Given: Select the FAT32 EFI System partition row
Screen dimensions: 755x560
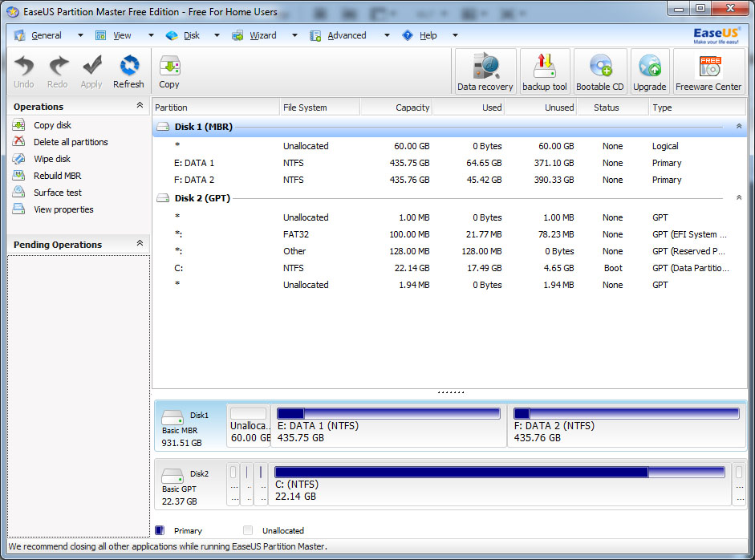Looking at the screenshot, I should tap(450, 234).
